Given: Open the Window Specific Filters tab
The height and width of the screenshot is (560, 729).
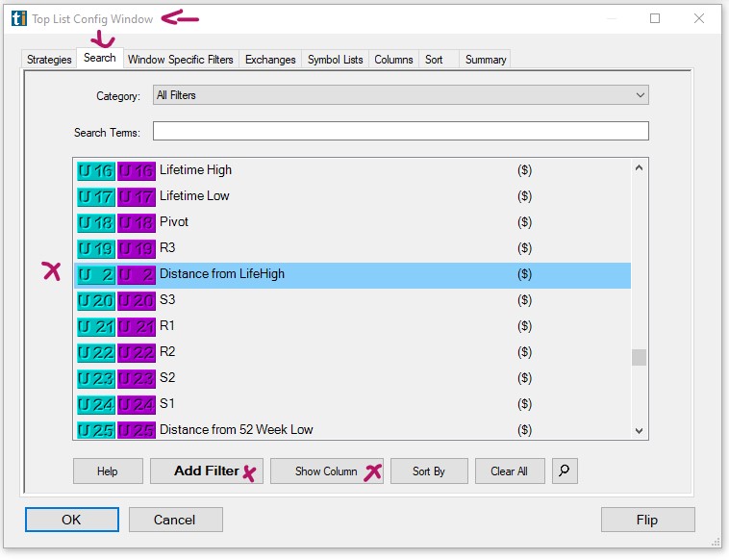Looking at the screenshot, I should point(181,60).
